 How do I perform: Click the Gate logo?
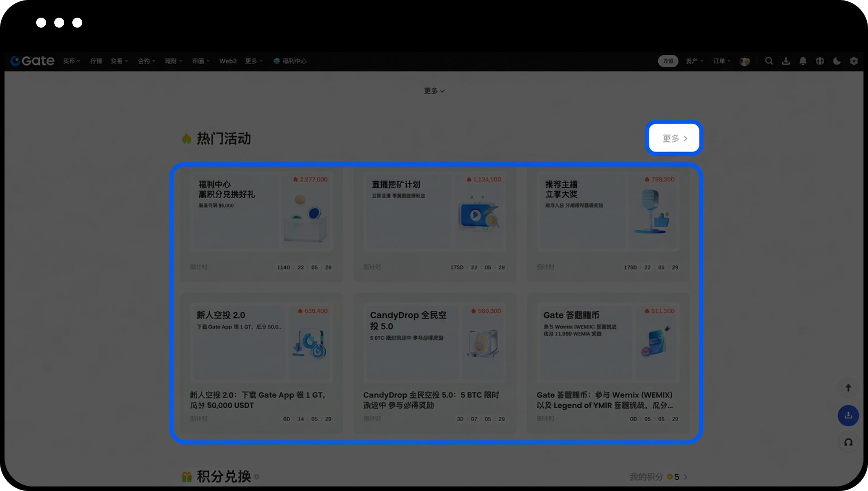coord(32,61)
